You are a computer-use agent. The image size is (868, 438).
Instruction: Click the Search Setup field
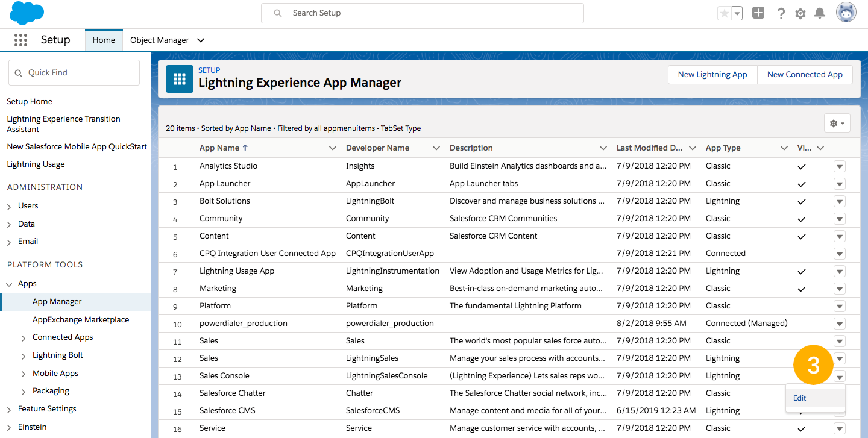pos(422,13)
